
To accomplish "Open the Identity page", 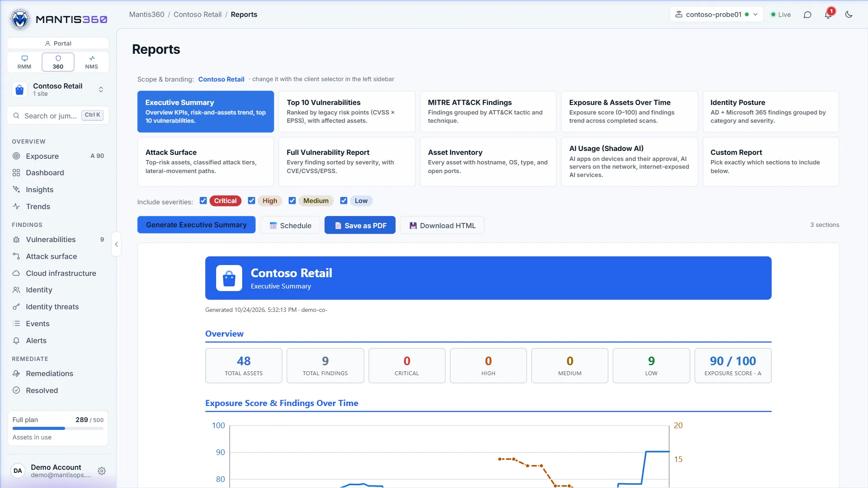I will point(58,290).
